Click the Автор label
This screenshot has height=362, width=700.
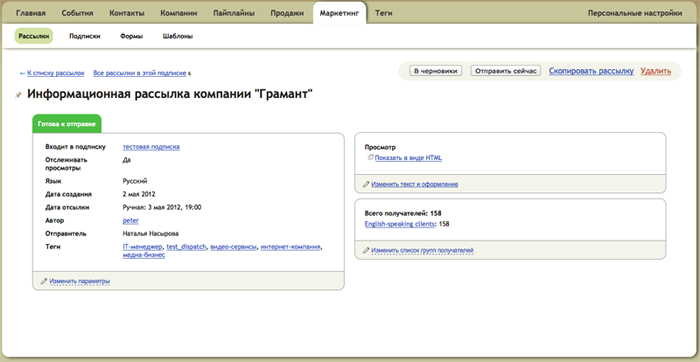coord(54,220)
